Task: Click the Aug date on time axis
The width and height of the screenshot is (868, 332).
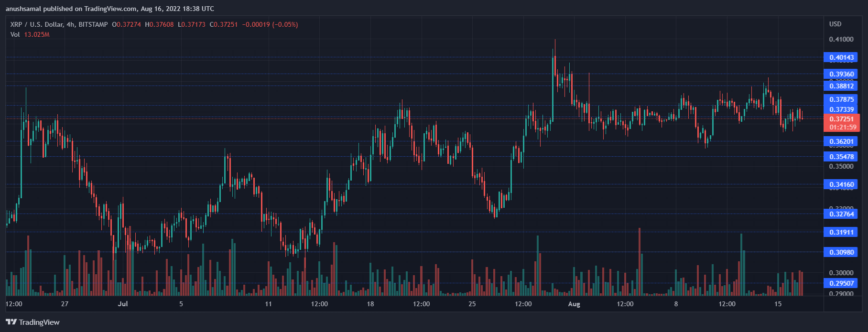Action: 574,304
